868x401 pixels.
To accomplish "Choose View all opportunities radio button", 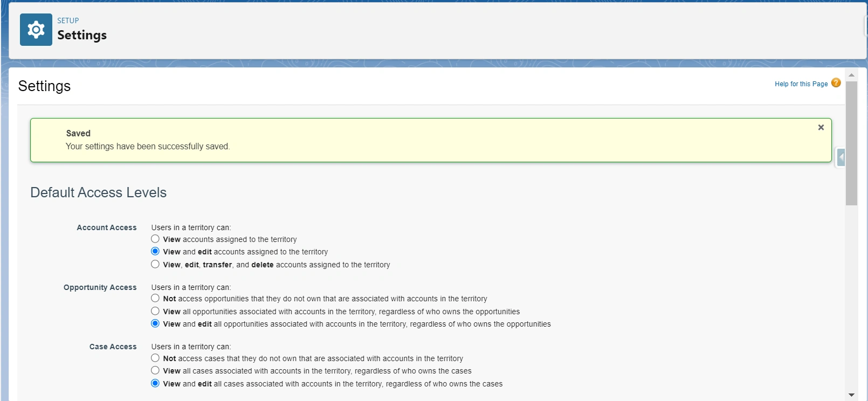I will tap(155, 311).
